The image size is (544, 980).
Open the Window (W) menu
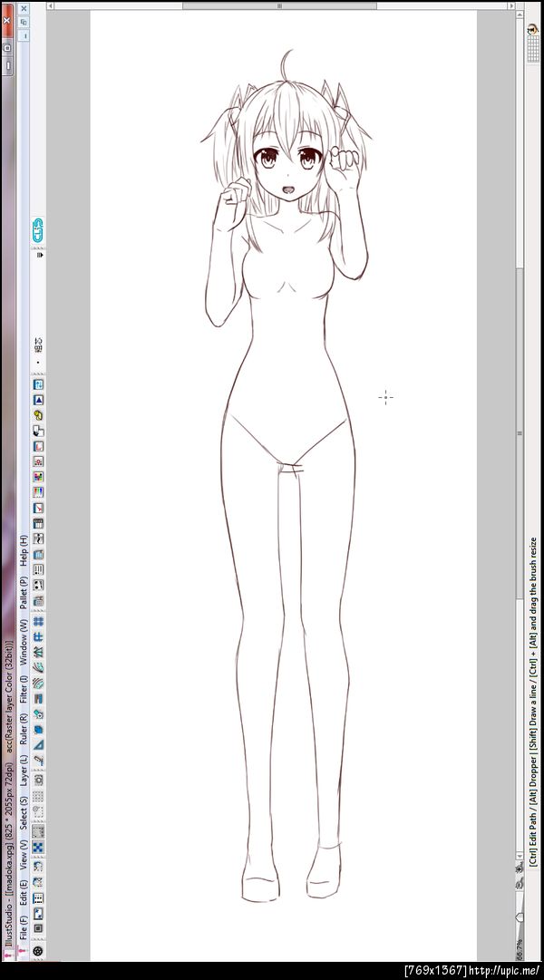(24, 642)
